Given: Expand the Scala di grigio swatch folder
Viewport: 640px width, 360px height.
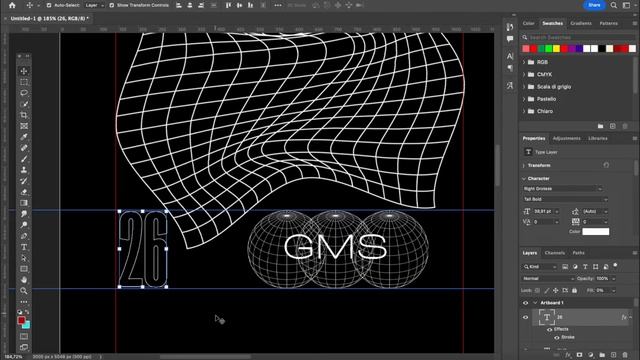Looking at the screenshot, I should [x=524, y=87].
